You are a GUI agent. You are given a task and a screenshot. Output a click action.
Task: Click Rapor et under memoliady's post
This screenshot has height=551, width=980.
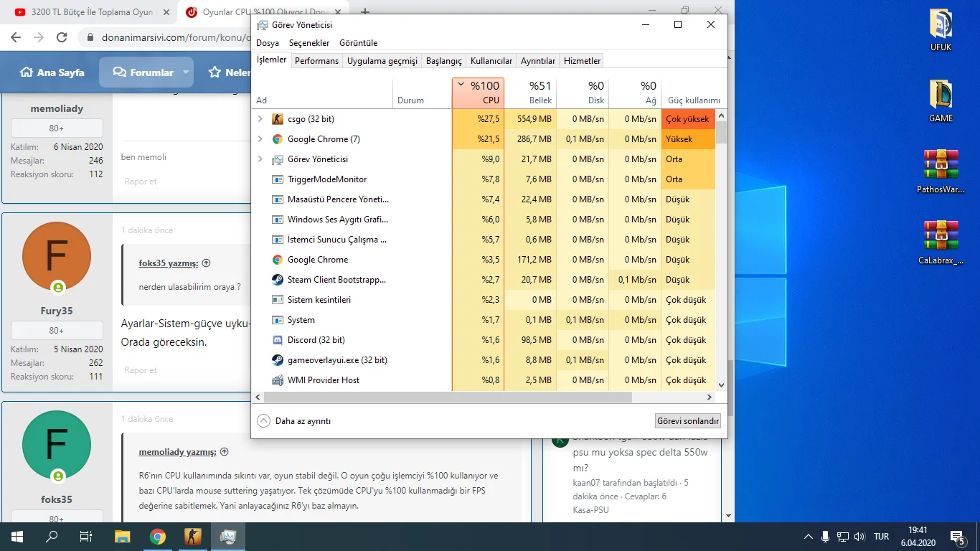(x=141, y=182)
